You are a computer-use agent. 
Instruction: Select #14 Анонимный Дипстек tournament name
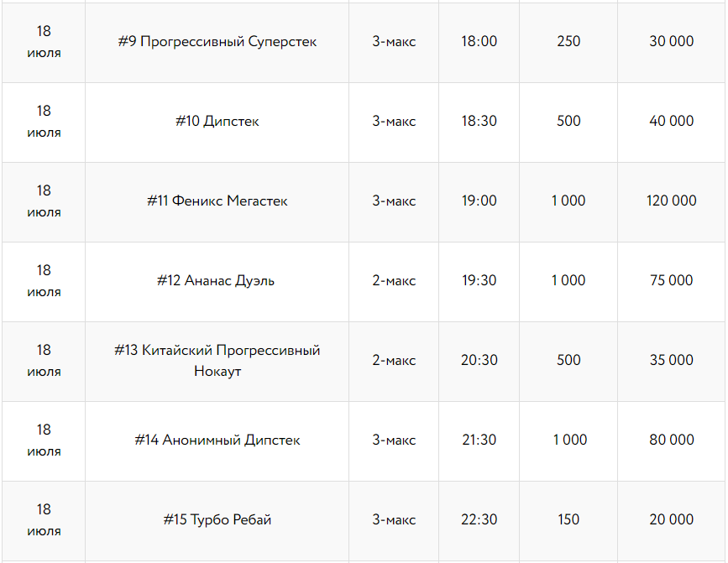click(217, 440)
